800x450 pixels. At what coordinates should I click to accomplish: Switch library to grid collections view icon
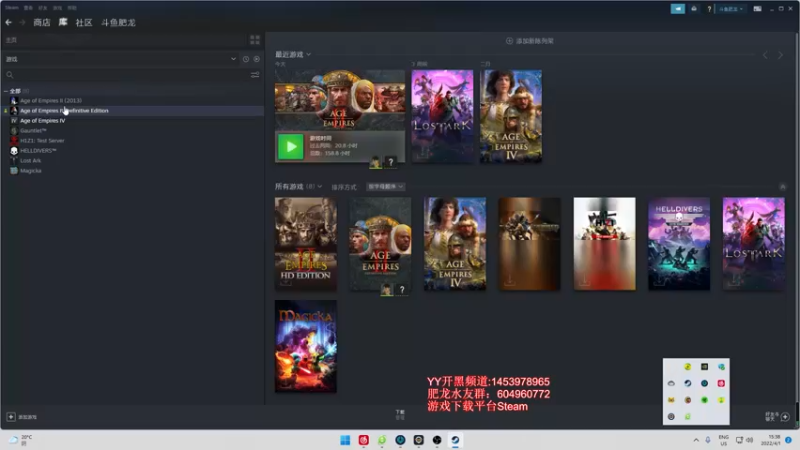[255, 40]
